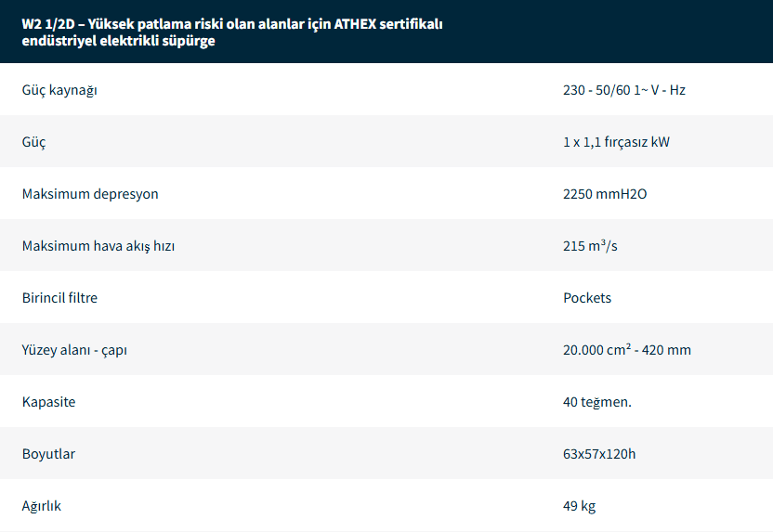Image resolution: width=773 pixels, height=532 pixels.
Task: Select the Maksimum hava akış hızı label
Action: (98, 246)
